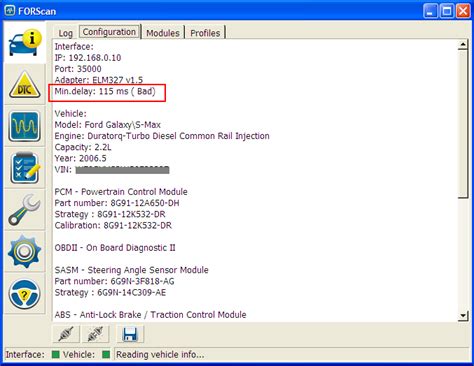The image size is (474, 366).
Task: Open the oscilloscope live data section
Action: 25,126
